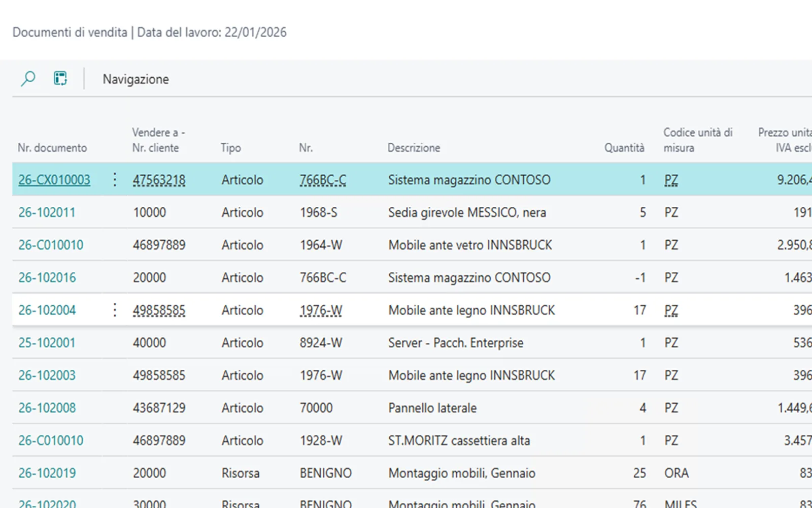The width and height of the screenshot is (812, 508).
Task: Open document link 26-102003
Action: 47,375
